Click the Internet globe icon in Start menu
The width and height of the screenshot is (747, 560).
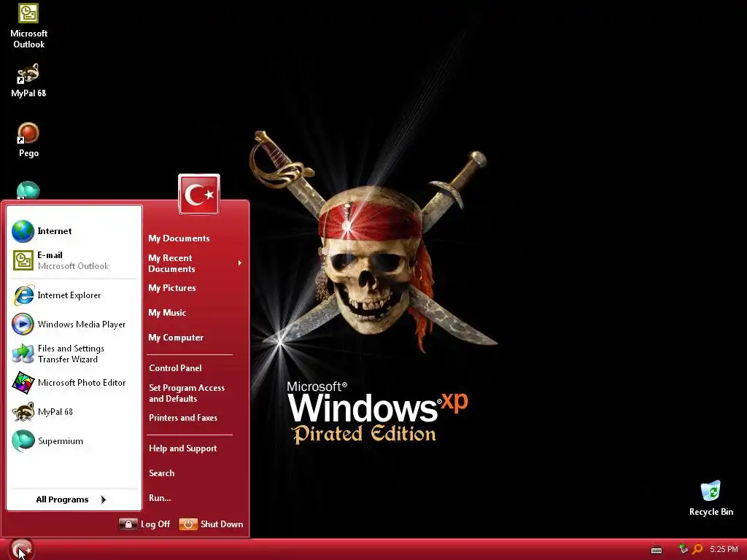point(23,231)
